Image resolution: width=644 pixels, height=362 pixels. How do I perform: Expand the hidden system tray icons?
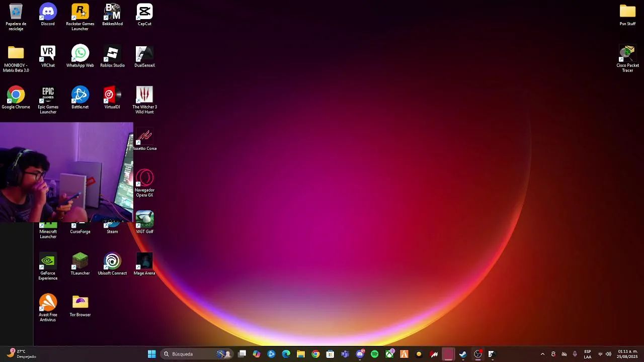pos(542,354)
